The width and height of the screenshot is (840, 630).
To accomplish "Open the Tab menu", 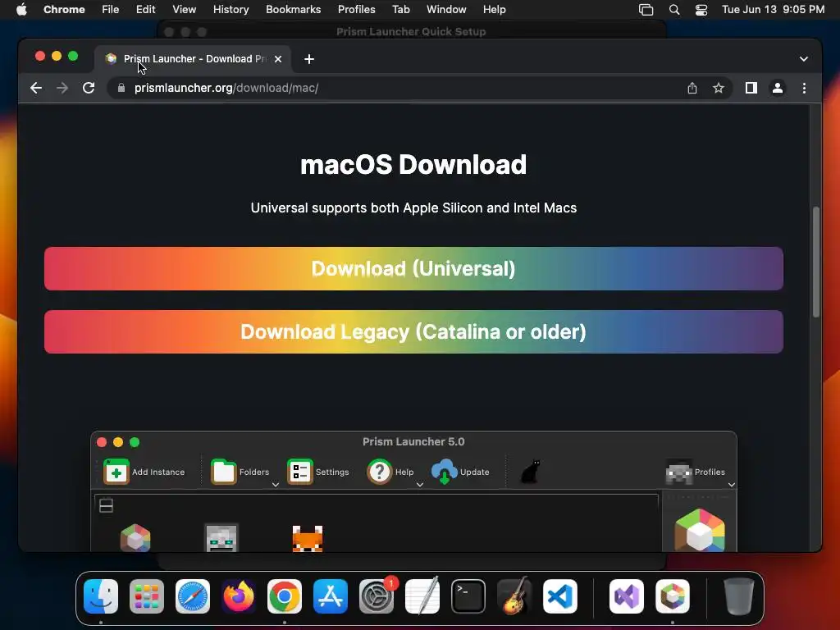I will coord(400,10).
